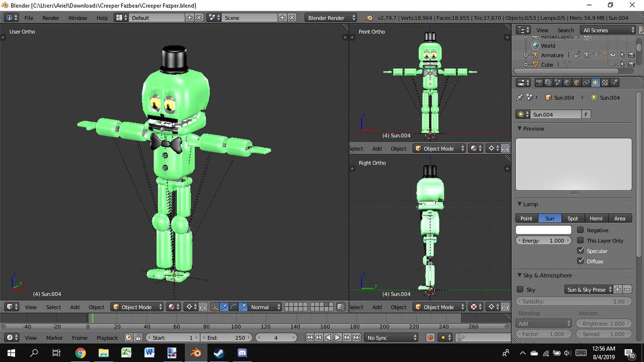Collapse the Preview panel
Screen dimensions: 644x362
pos(520,129)
